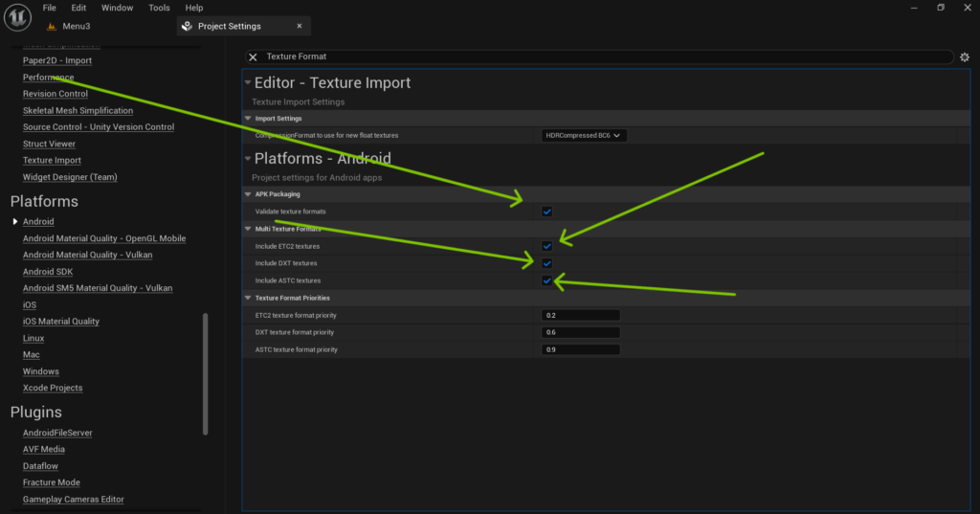Collapse the Platforms - Android section
The height and width of the screenshot is (514, 980).
248,158
